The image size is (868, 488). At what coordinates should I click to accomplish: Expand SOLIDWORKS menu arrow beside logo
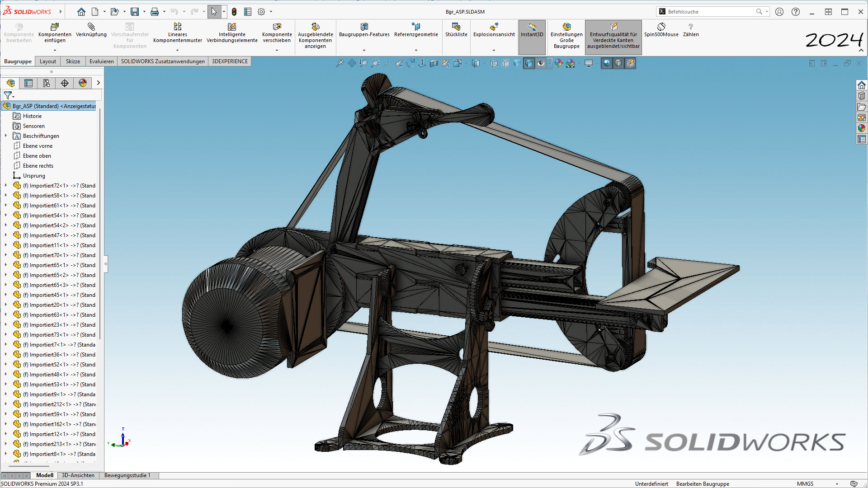click(x=60, y=12)
